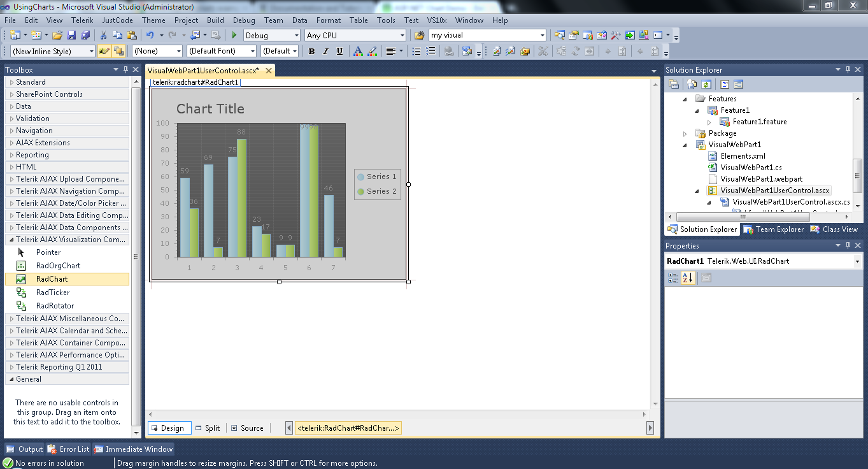Click the background highlight color icon

[373, 52]
